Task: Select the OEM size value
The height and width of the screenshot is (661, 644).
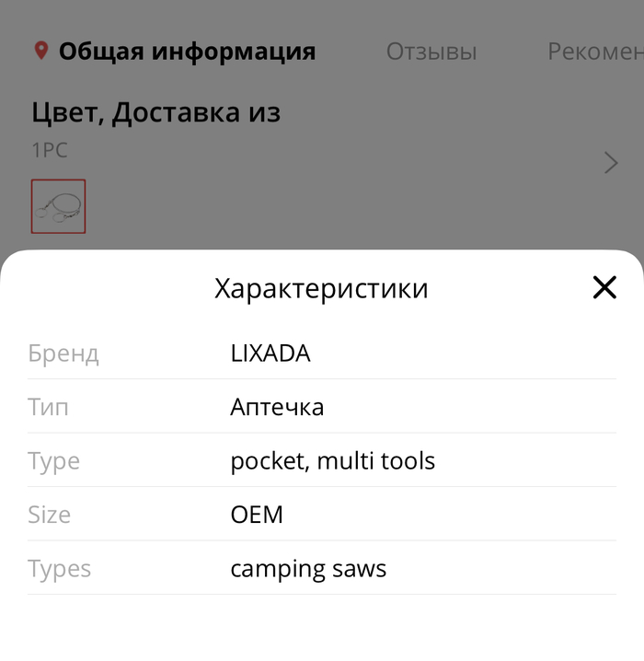Action: coord(257,514)
